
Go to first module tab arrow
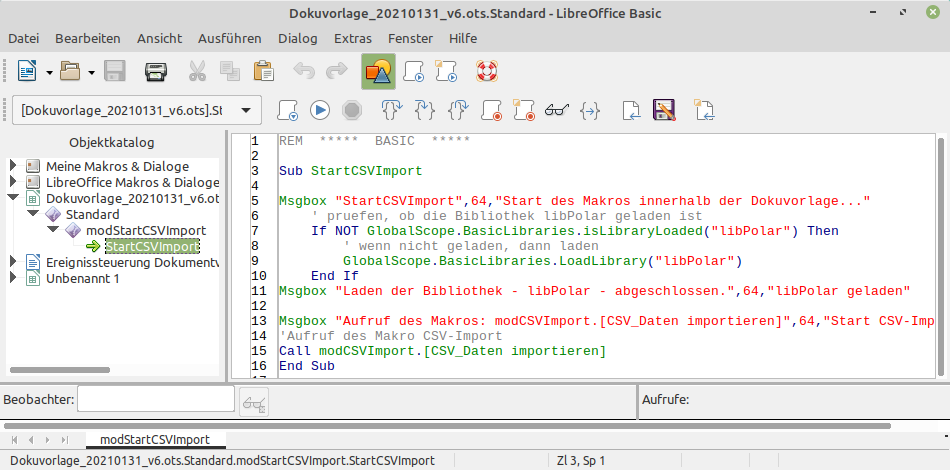[15, 440]
